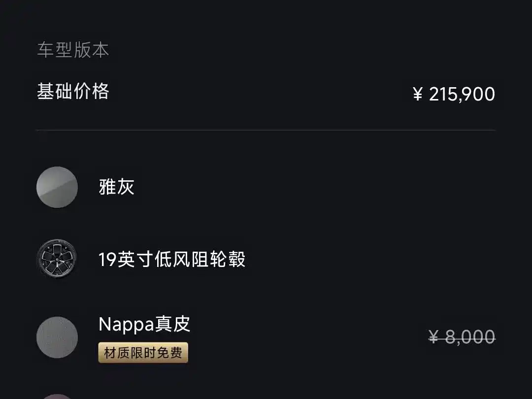The width and height of the screenshot is (532, 399).
Task: Select the Nappa leather gray material swatch
Action: 57,337
